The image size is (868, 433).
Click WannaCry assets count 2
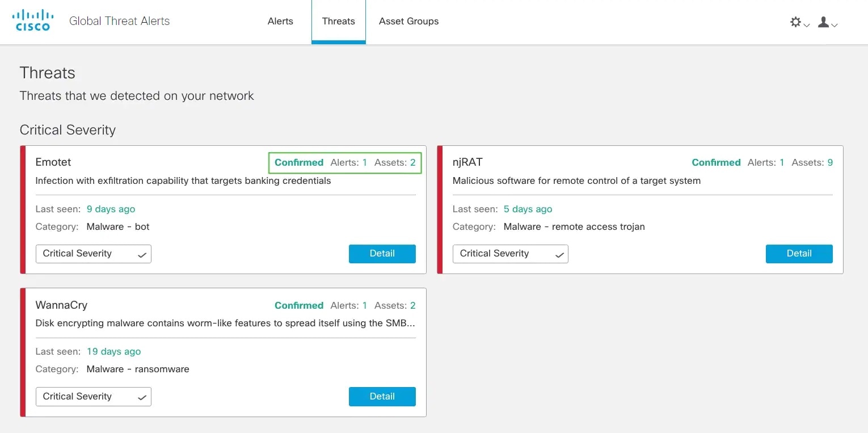[413, 305]
